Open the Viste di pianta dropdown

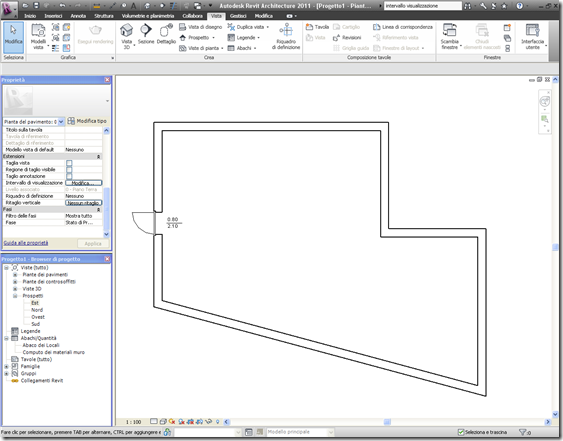(222, 48)
